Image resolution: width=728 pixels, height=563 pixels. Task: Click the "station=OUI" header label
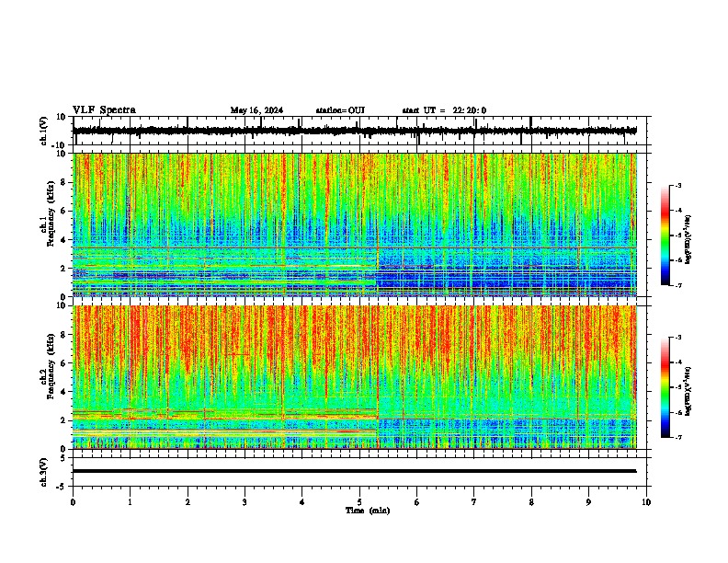tap(340, 110)
